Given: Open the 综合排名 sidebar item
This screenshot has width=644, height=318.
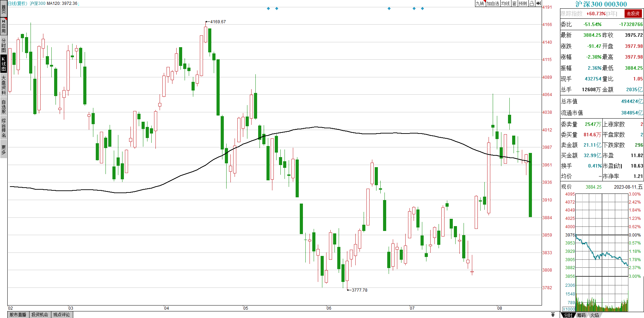Looking at the screenshot, I should tap(3, 128).
